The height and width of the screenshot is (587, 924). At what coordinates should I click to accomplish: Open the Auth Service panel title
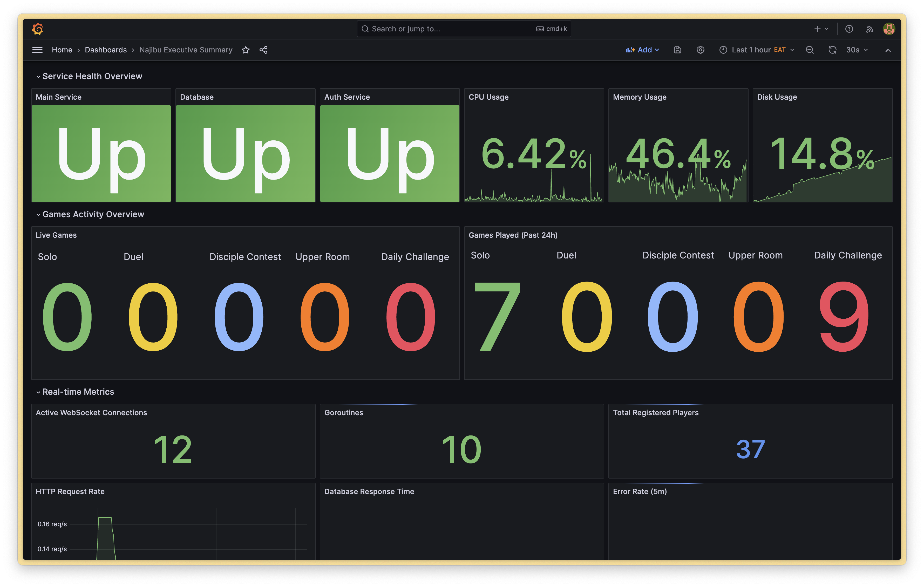pyautogui.click(x=347, y=97)
